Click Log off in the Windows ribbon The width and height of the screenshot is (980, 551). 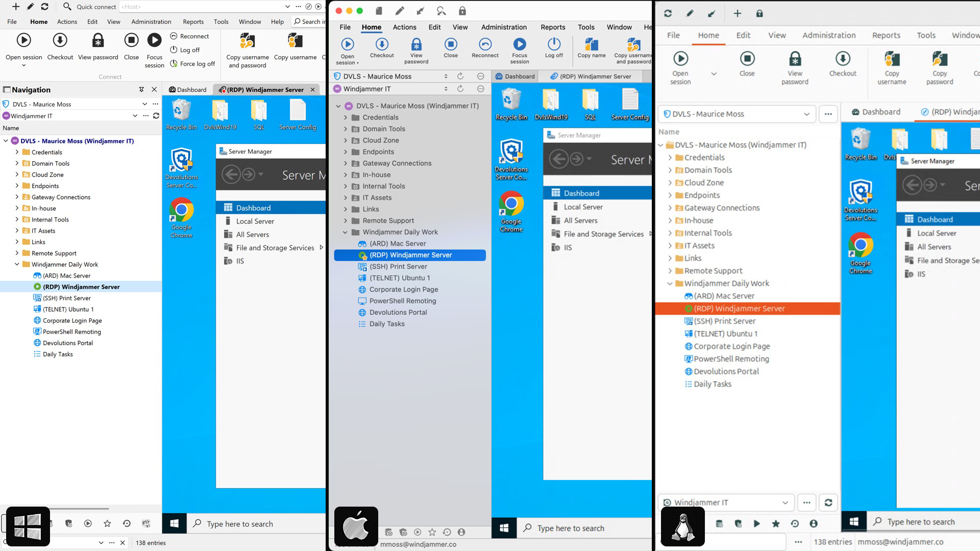(185, 50)
